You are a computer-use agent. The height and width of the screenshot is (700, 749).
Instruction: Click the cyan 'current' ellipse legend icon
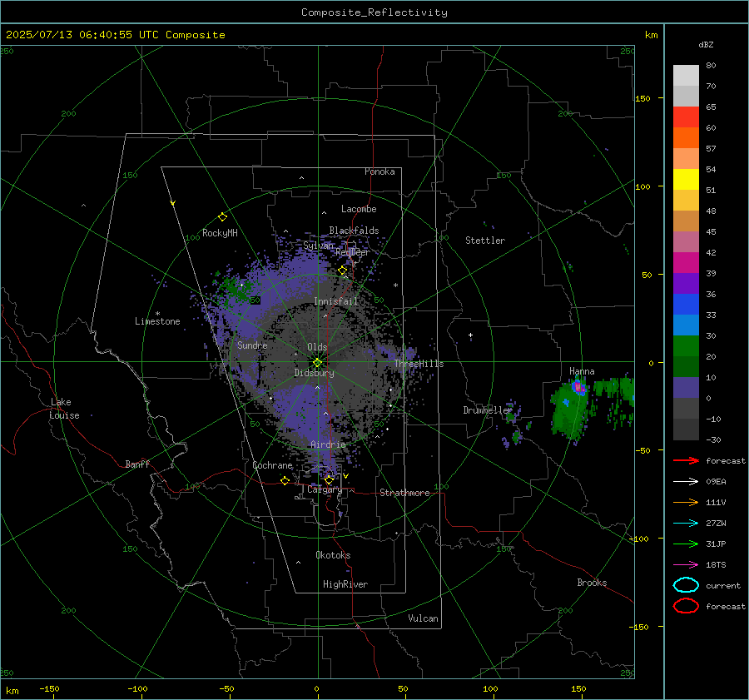click(686, 585)
